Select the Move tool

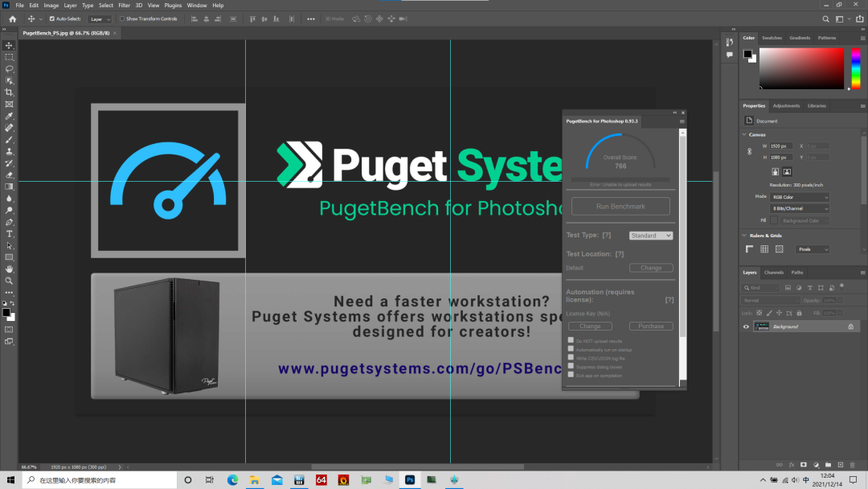coord(10,45)
